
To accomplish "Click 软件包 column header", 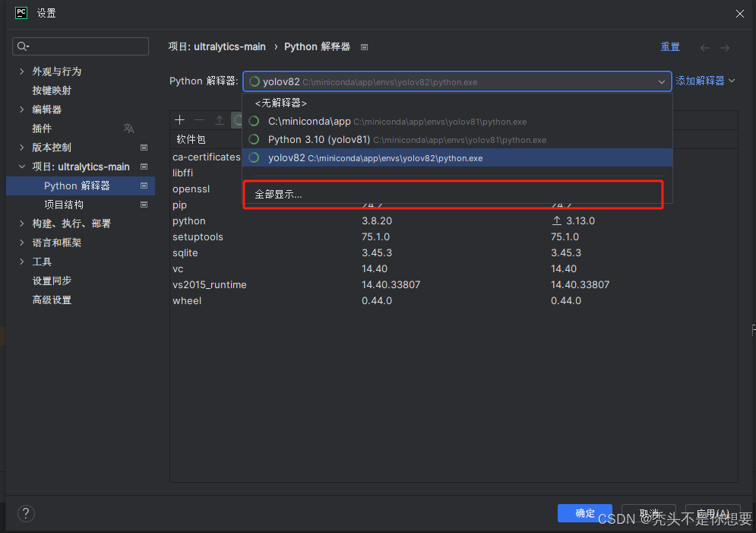I will 191,139.
